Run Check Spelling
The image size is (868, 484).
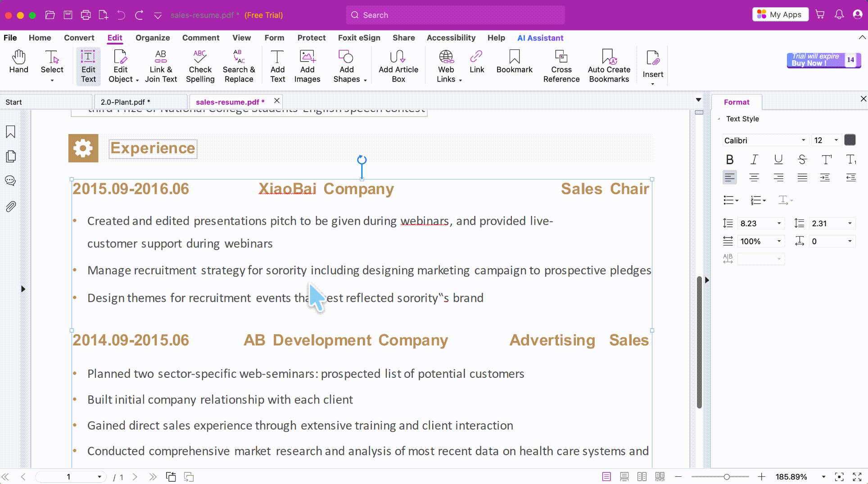[x=200, y=66]
